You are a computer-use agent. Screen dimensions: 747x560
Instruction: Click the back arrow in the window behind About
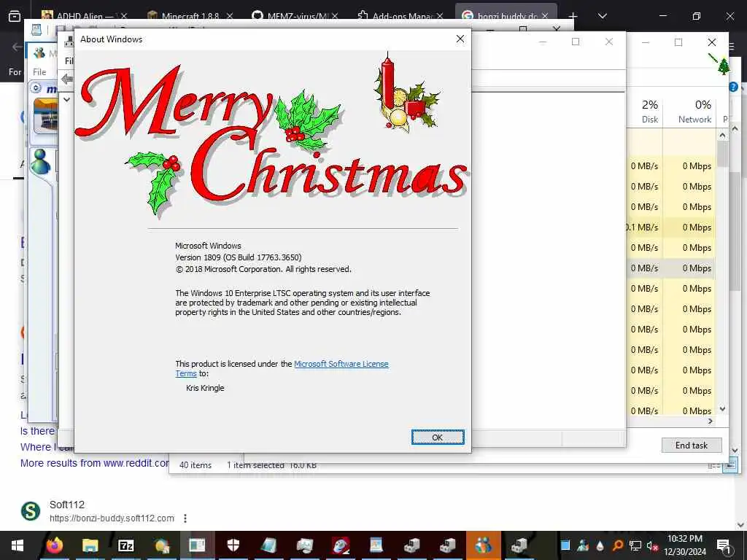67,79
